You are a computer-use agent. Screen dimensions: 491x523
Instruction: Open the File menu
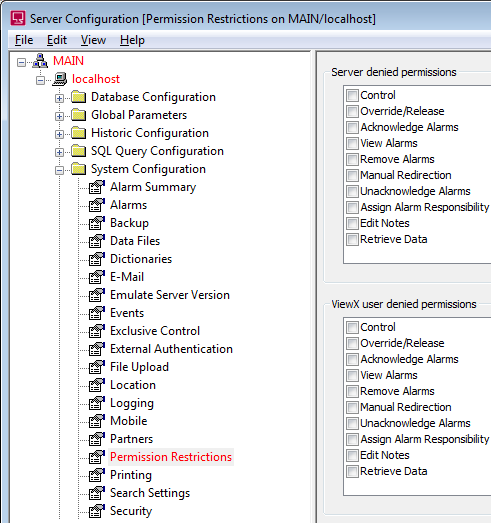click(24, 40)
